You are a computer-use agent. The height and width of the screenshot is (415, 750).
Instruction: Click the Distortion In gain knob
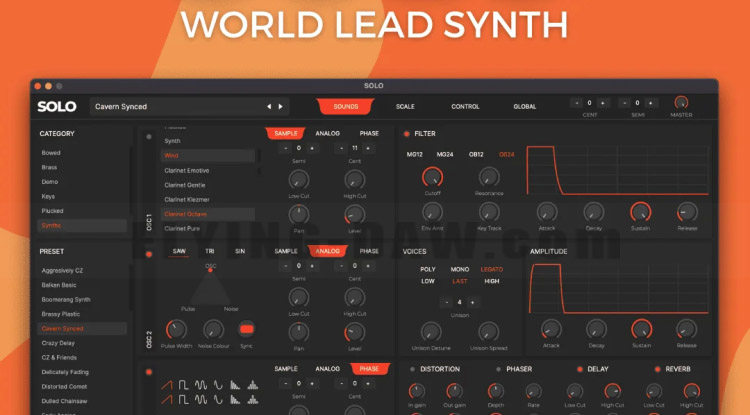pos(417,392)
